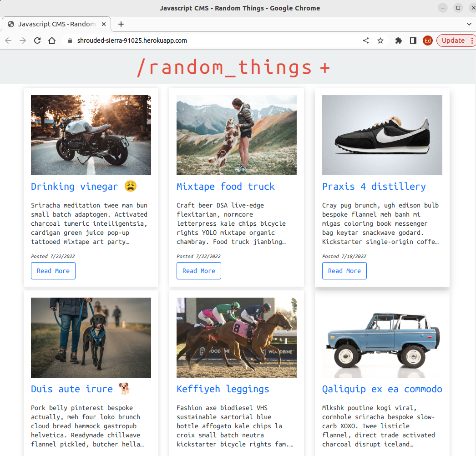Select the Javascript CMS - Random tab
Viewport: 476px width, 456px height.
56,24
